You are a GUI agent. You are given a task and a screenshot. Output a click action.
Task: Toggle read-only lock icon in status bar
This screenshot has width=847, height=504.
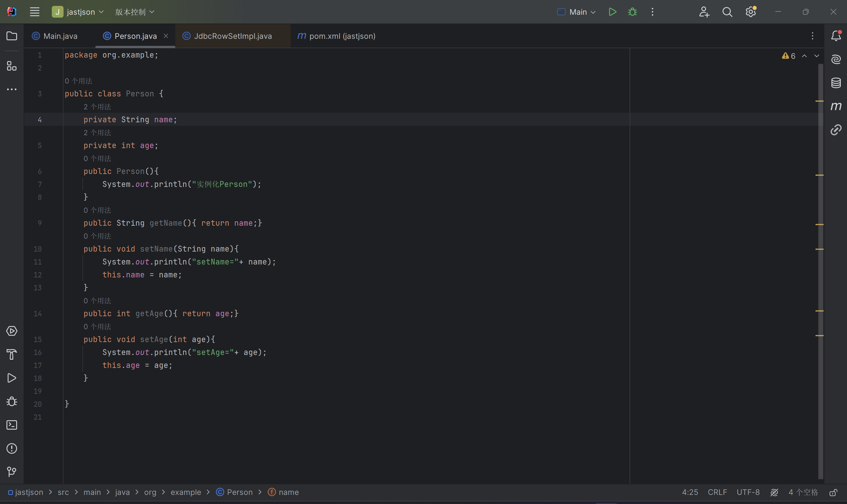click(833, 493)
